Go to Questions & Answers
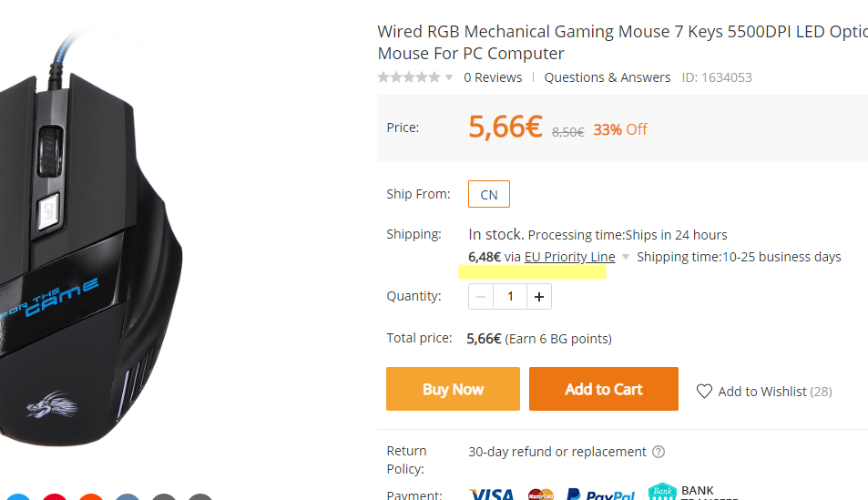This screenshot has height=500, width=868. click(x=608, y=77)
